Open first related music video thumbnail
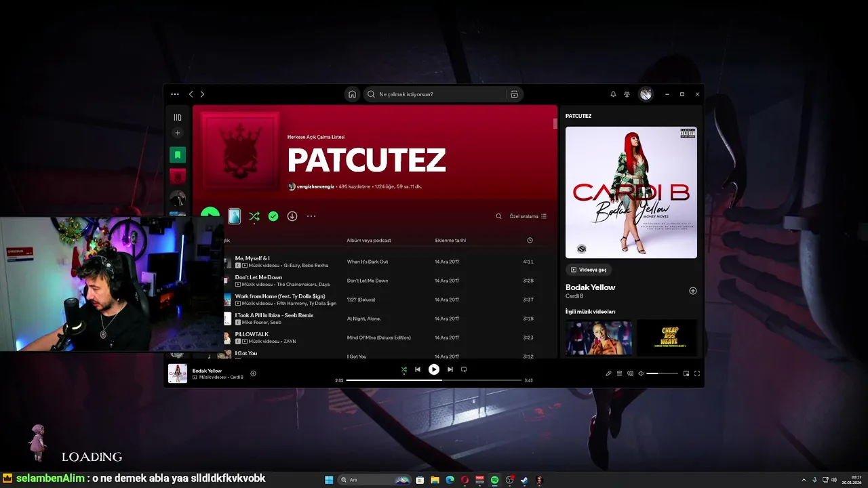This screenshot has width=868, height=488. pos(599,338)
